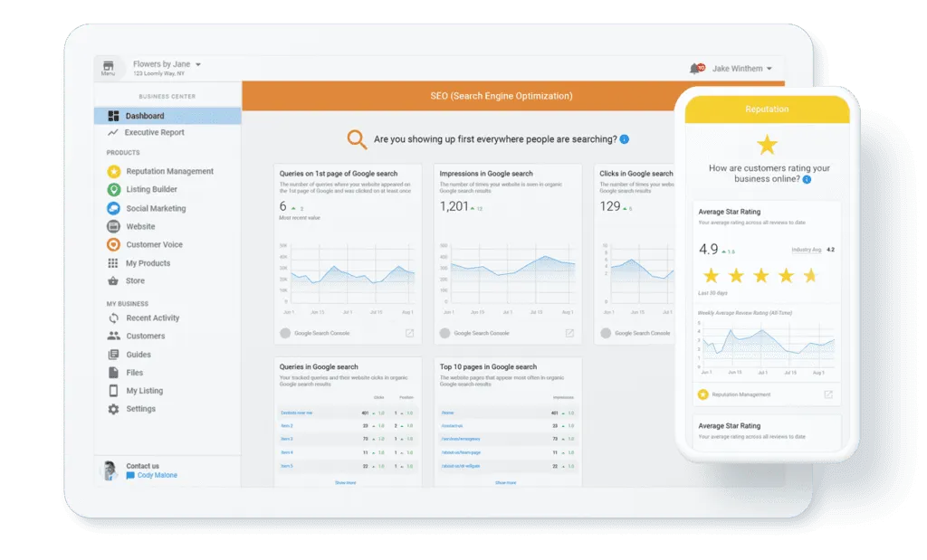The image size is (927, 560).
Task: Click Show more under Top 10 pages
Action: pos(505,482)
